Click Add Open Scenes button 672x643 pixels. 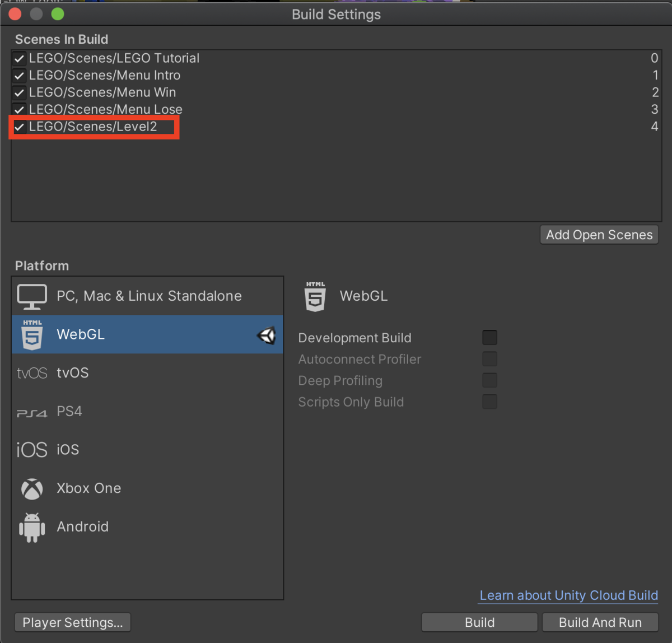[599, 235]
